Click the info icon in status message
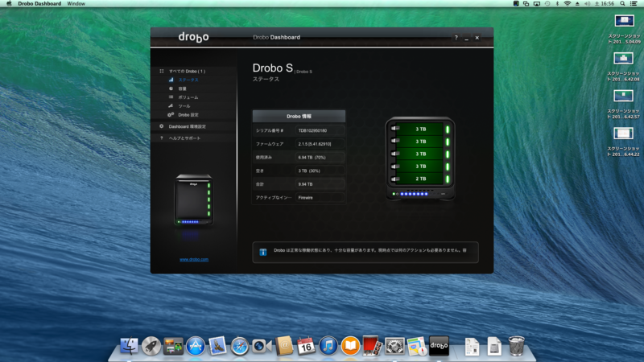644x362 pixels. coord(263,252)
